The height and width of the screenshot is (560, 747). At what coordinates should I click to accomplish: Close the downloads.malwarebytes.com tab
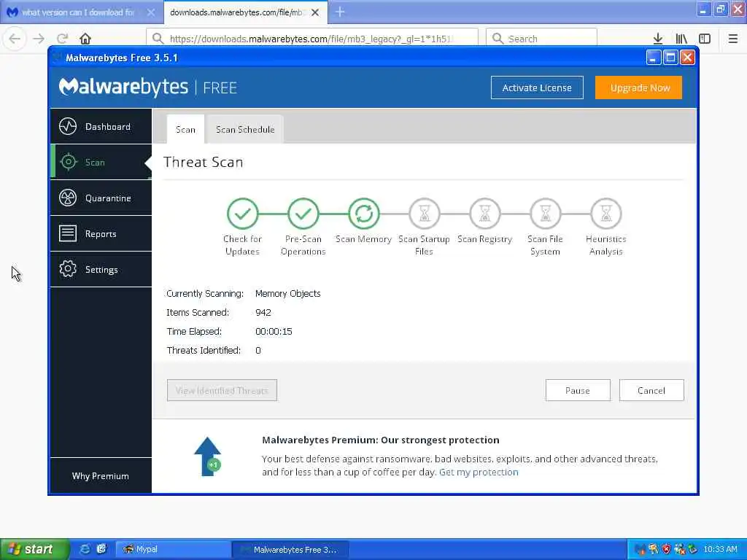315,12
